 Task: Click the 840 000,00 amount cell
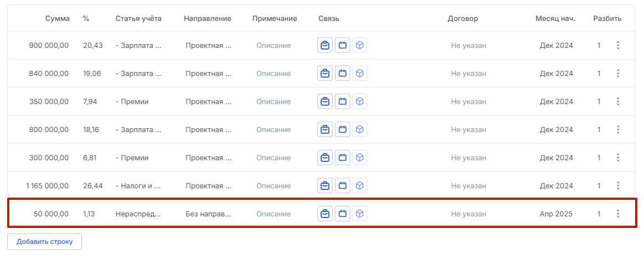pyautogui.click(x=49, y=73)
